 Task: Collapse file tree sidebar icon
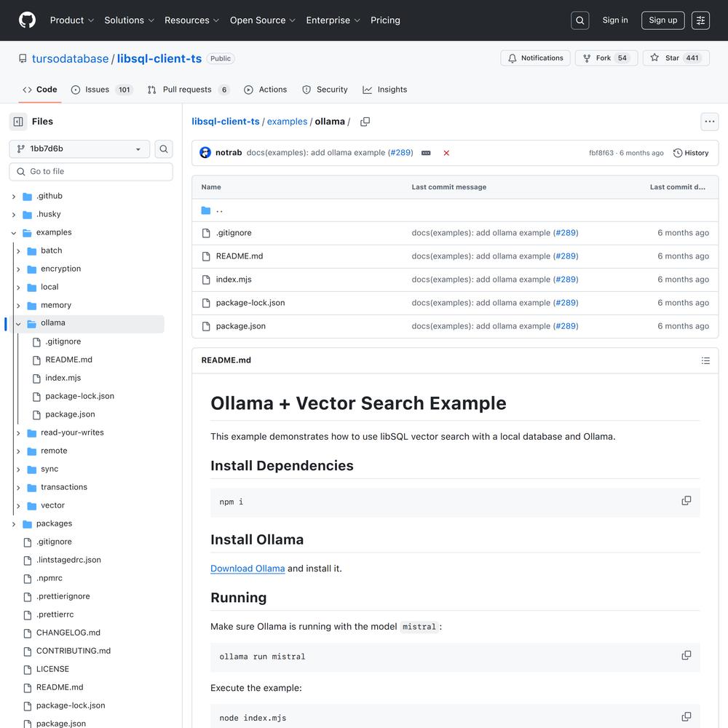point(18,122)
